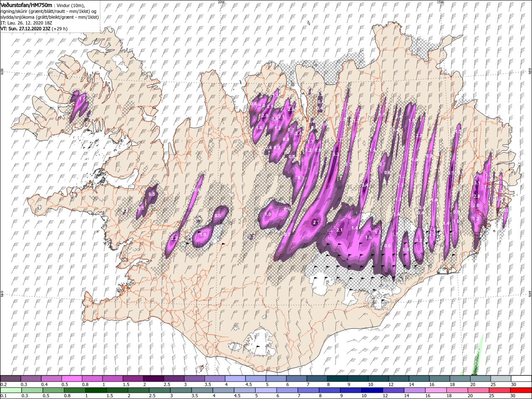Pick the first pale green lower legend swatch

(x=11, y=390)
